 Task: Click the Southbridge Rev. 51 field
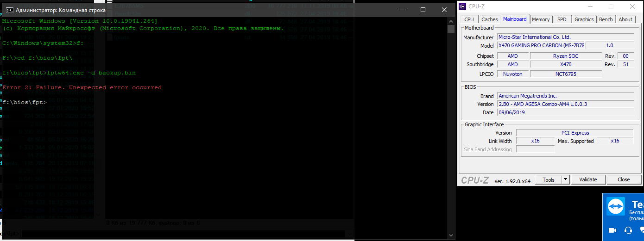click(625, 65)
